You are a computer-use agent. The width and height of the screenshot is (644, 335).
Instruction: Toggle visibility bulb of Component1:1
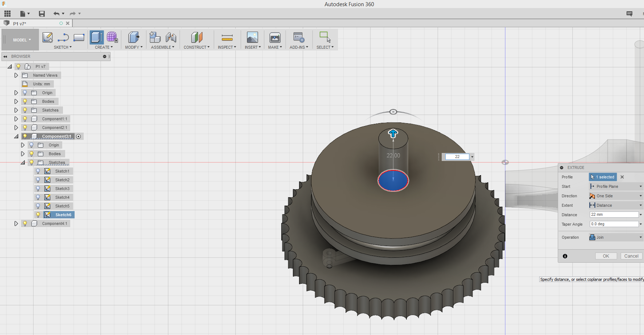tap(25, 119)
